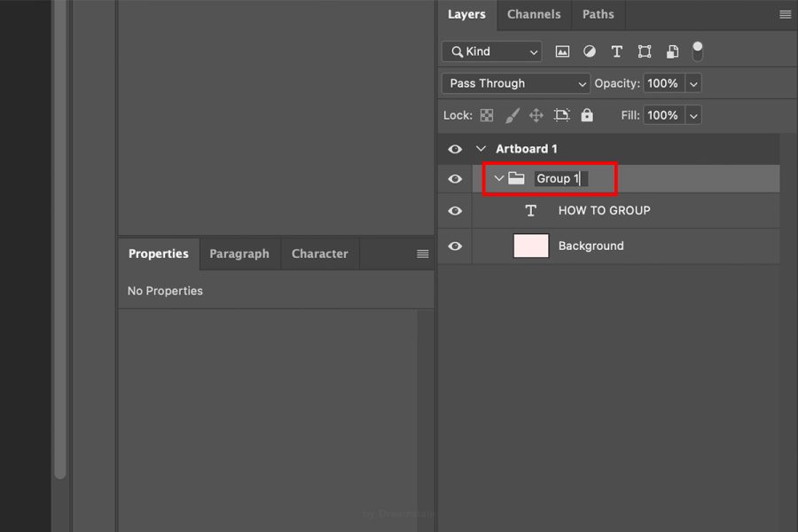Image resolution: width=798 pixels, height=532 pixels.
Task: Filter layers by type using the T icon
Action: click(617, 51)
